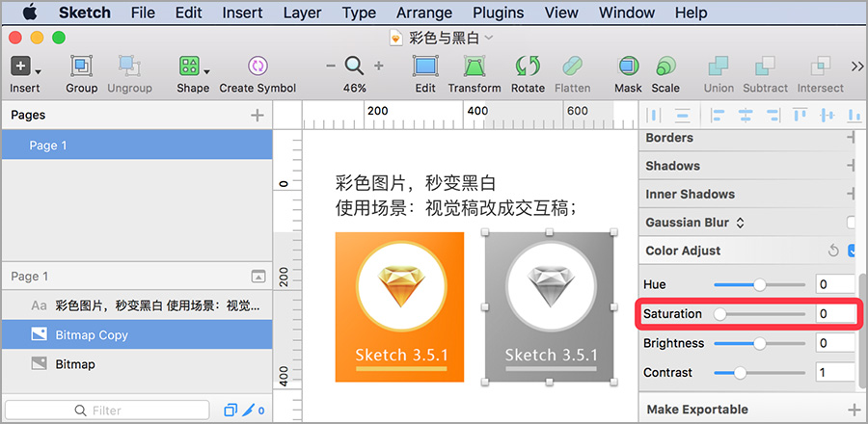
Task: Reset Color Adjust with the revert icon
Action: pos(833,251)
